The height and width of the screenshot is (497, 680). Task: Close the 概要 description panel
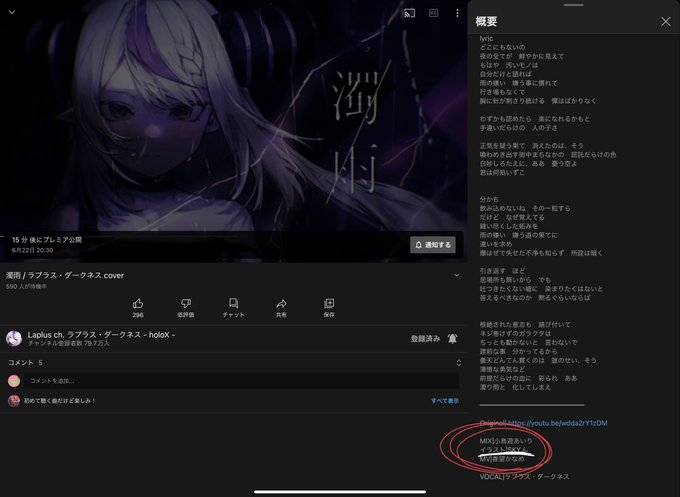click(x=666, y=22)
